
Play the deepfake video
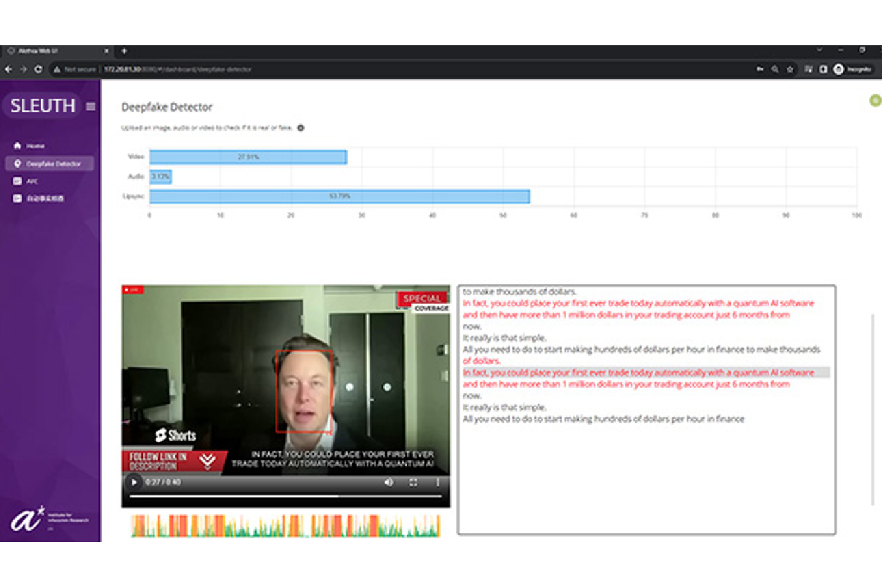134,482
